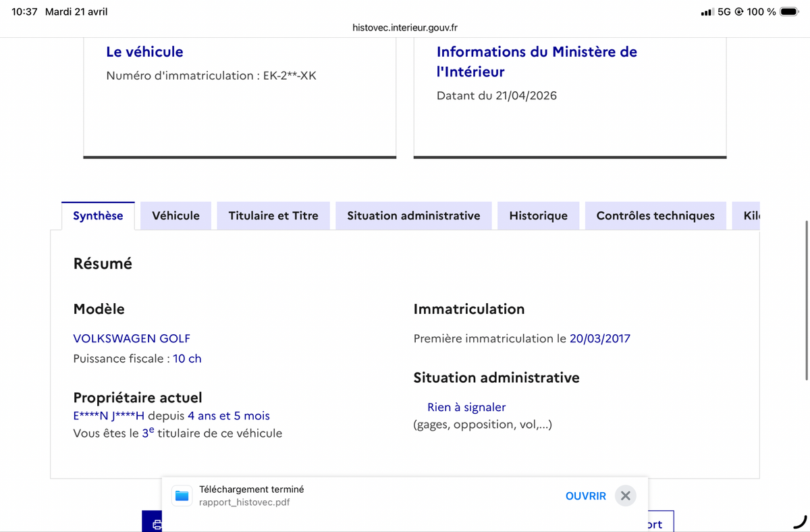This screenshot has width=810, height=532.
Task: Switch to the Historique tab
Action: (x=539, y=215)
